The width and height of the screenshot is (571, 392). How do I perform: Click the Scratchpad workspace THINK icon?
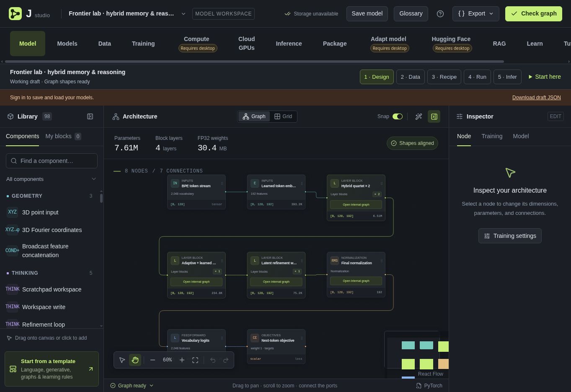(x=13, y=289)
